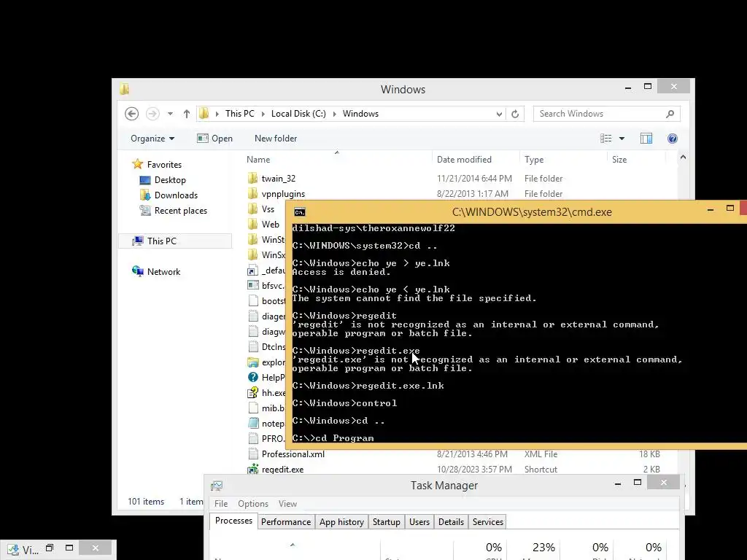Screen dimensions: 747x560
Task: Click the Windows folder title icon
Action: 124,89
